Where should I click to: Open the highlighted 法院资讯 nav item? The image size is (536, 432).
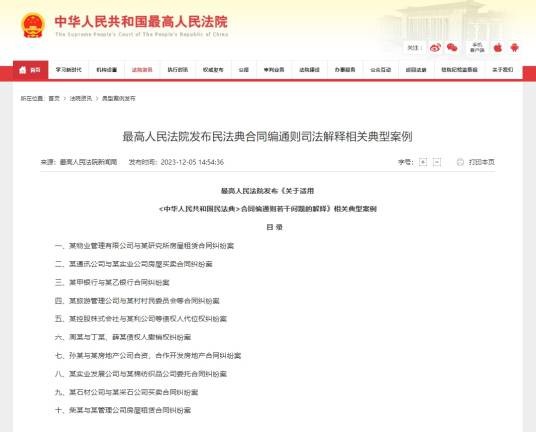pos(142,70)
